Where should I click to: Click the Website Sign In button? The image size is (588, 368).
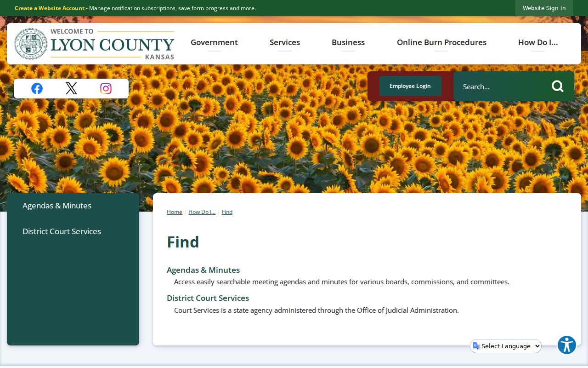[x=544, y=8]
